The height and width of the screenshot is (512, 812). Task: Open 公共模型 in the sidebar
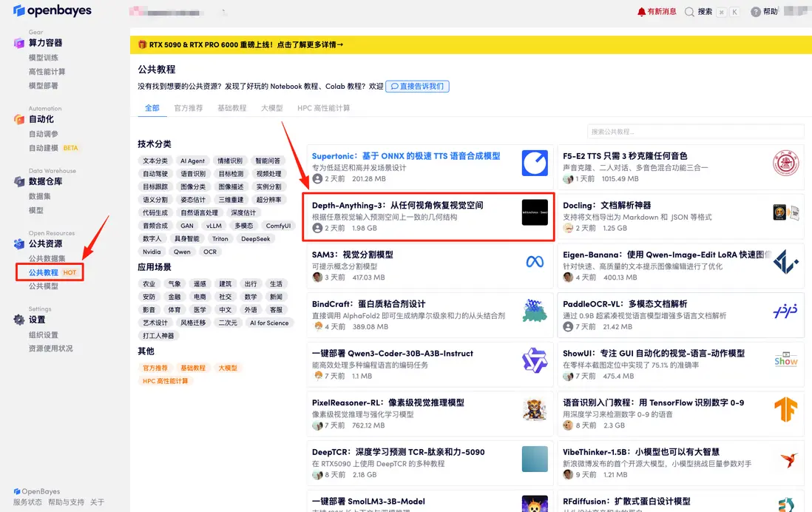[44, 286]
